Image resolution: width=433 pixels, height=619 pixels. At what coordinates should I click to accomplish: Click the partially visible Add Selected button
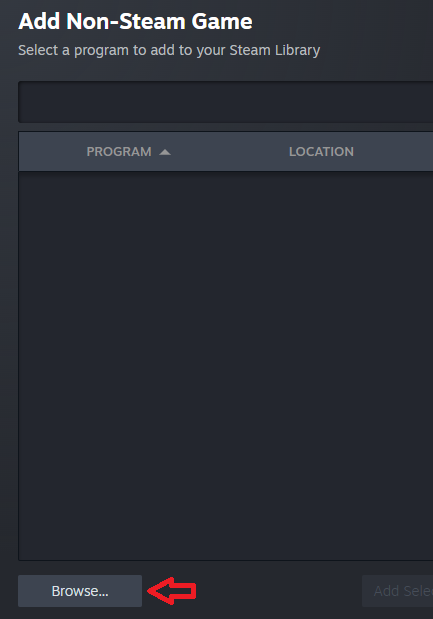[x=397, y=591]
